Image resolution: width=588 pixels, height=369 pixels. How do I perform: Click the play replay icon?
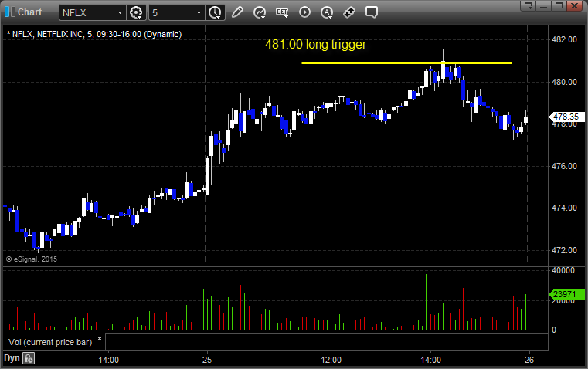point(304,12)
